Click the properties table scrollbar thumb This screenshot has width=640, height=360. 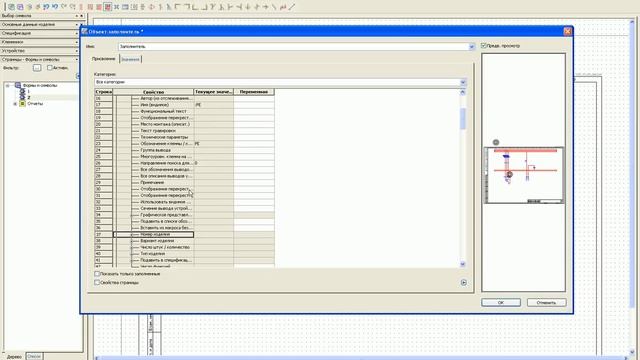point(462,118)
